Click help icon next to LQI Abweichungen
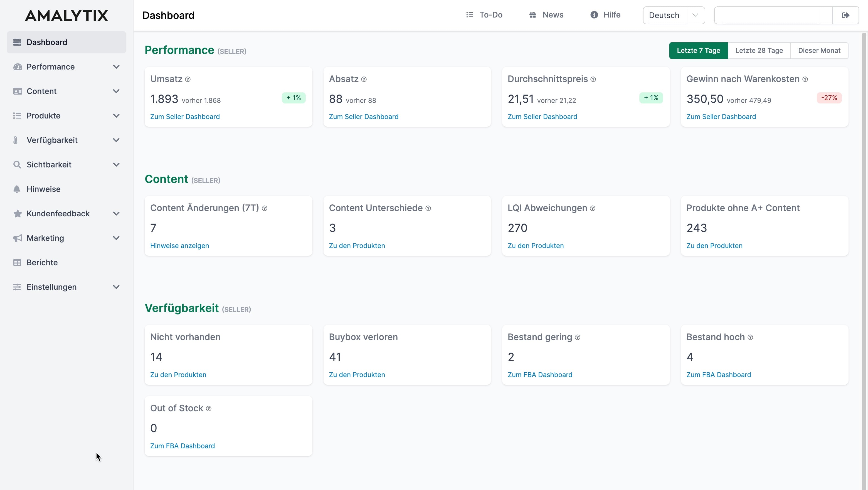The image size is (868, 490). (x=592, y=209)
